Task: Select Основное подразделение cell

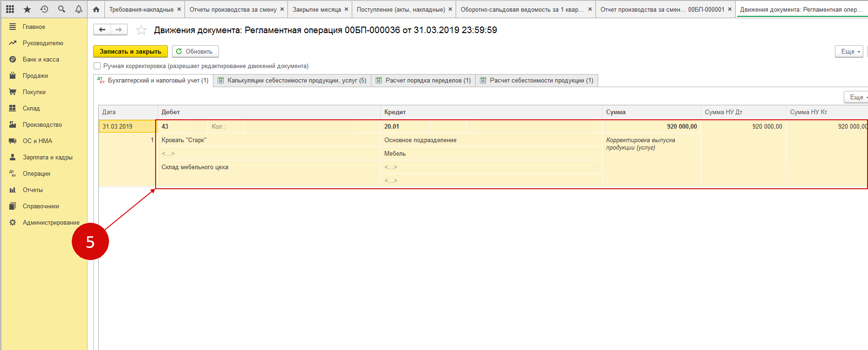Action: click(x=491, y=140)
